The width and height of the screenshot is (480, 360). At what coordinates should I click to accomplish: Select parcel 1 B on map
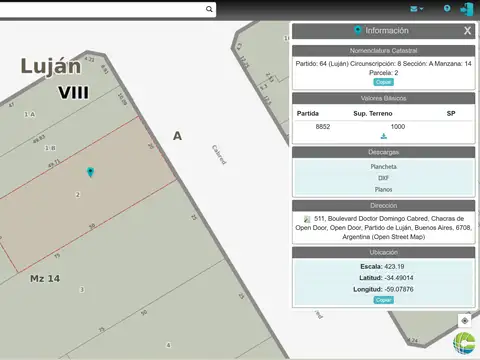pos(50,148)
